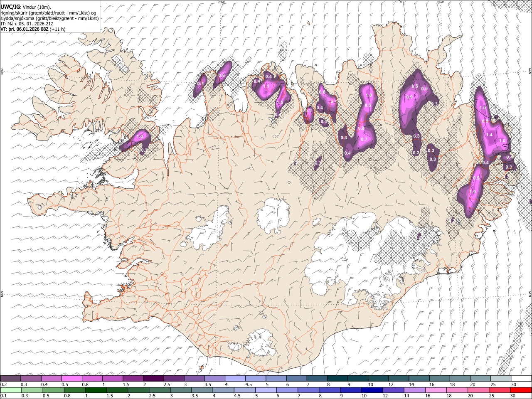Click the top legend swatch between 8 and 9
The image size is (532, 399).
(337, 379)
